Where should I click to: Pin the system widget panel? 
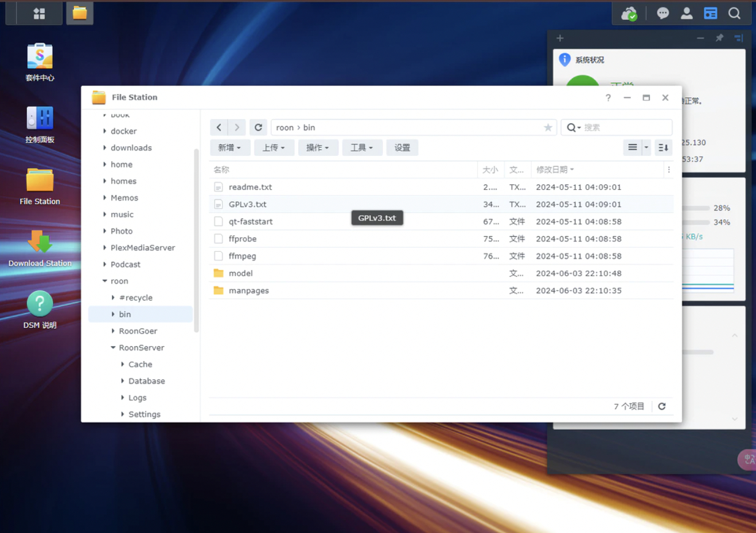tap(719, 38)
